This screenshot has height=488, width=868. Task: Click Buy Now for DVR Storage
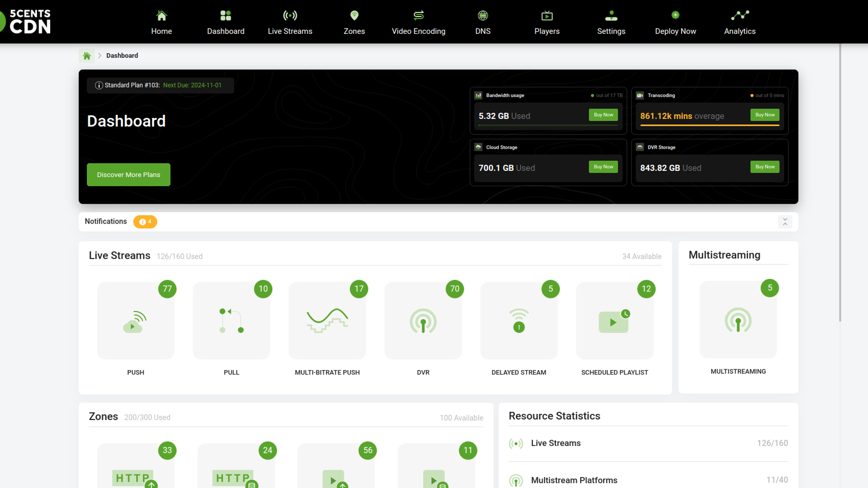[x=765, y=167]
